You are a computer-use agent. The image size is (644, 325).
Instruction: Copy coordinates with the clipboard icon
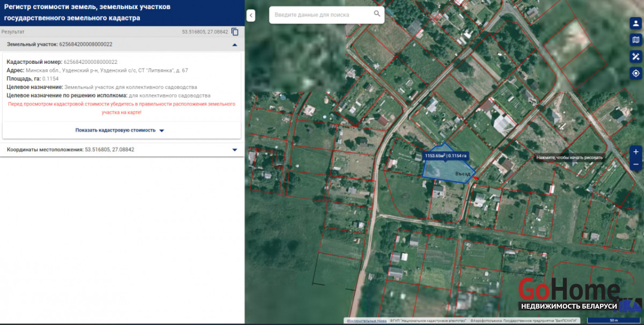pos(235,32)
